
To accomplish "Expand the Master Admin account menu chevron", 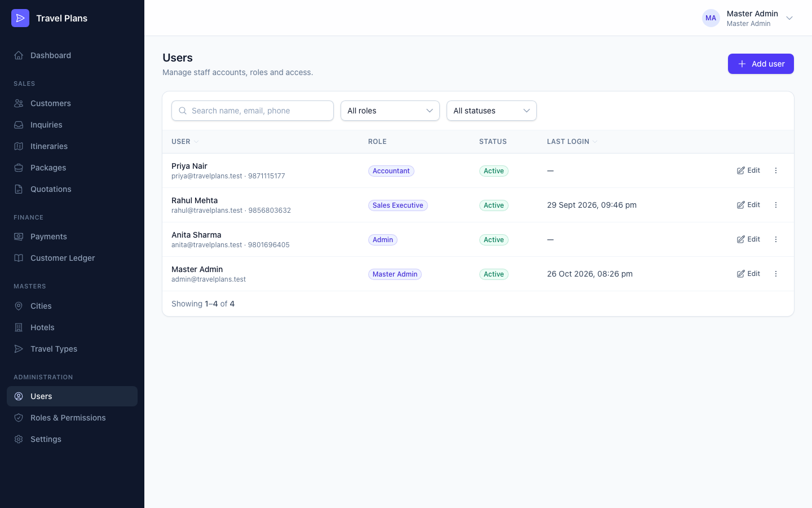I will (789, 18).
